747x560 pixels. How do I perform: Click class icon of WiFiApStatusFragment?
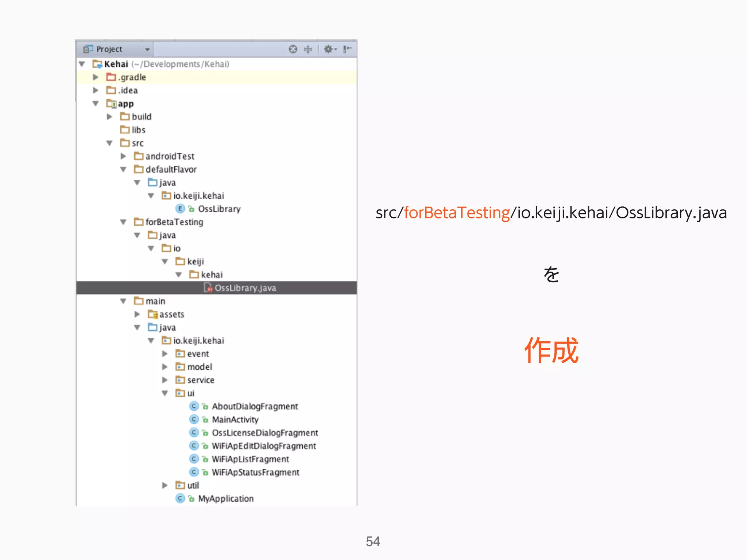point(194,472)
